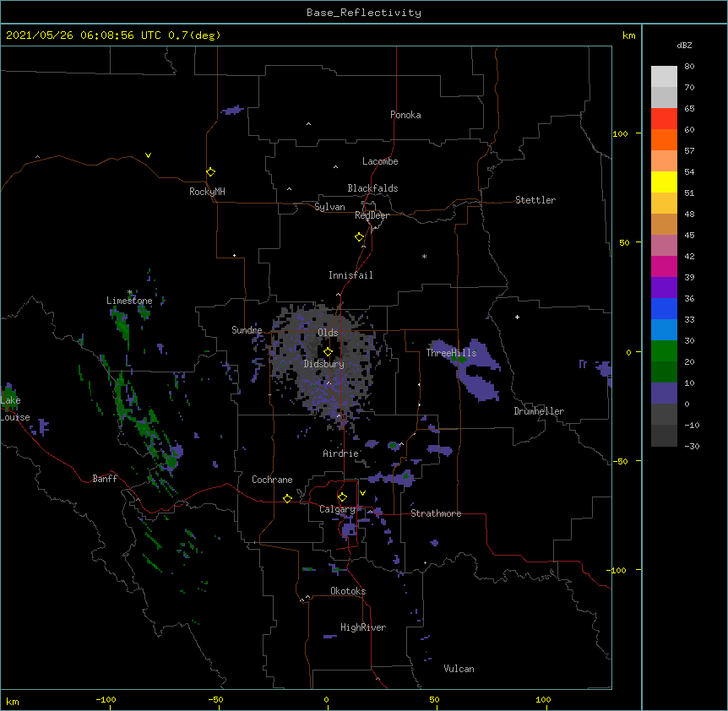
Task: Select the red 60-65 dBZ color swatch
Action: [664, 119]
